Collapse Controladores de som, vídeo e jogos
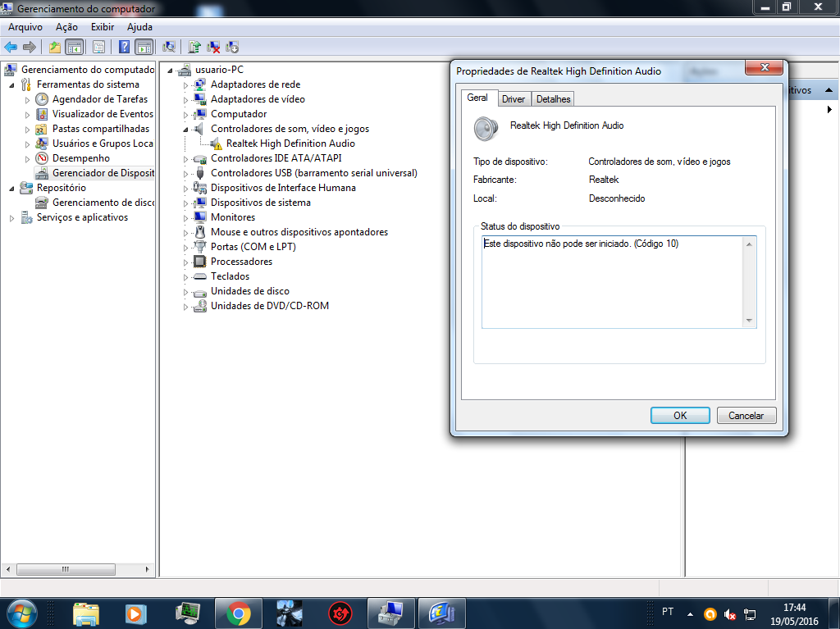Screen dimensions: 840x629 186,129
